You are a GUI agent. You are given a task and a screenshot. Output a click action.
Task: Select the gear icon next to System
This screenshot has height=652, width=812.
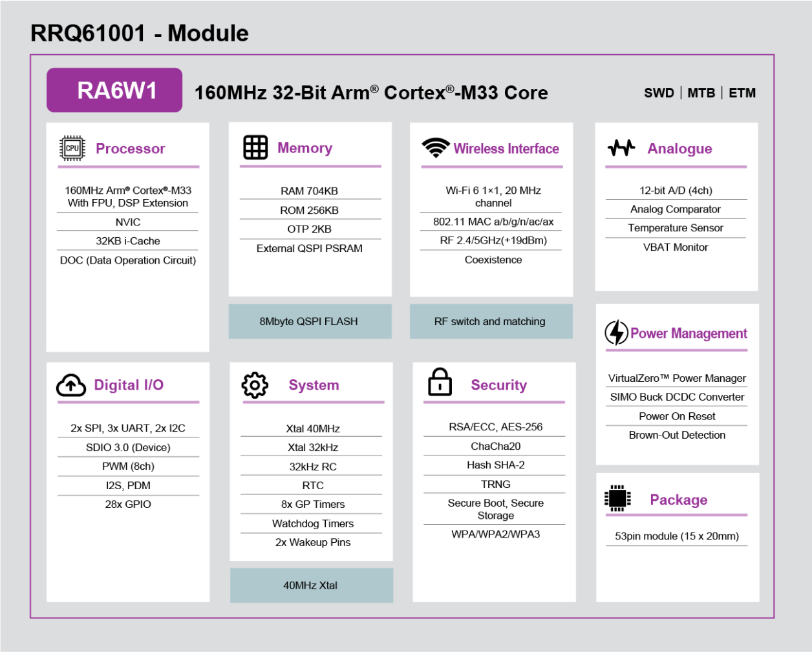pyautogui.click(x=255, y=384)
